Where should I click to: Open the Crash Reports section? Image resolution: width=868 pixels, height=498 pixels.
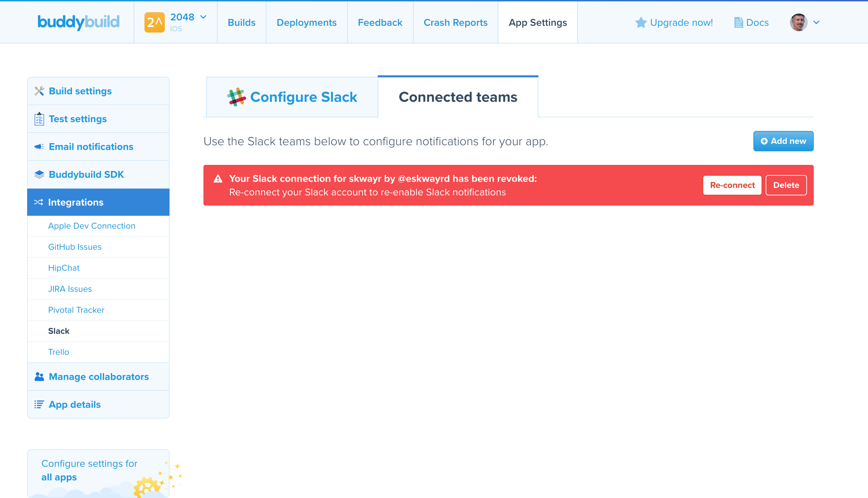(x=455, y=22)
